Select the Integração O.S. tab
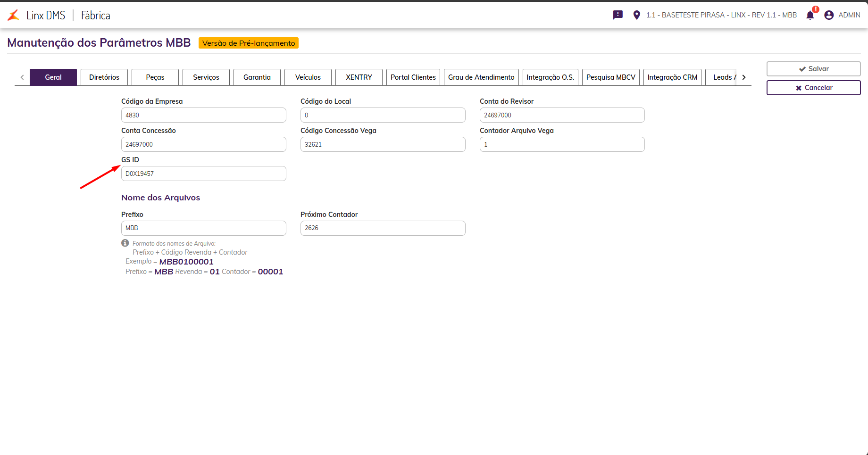Viewport: 868px width, 455px height. [551, 77]
